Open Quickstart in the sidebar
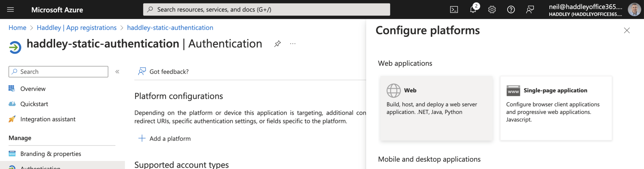644x169 pixels. [34, 104]
